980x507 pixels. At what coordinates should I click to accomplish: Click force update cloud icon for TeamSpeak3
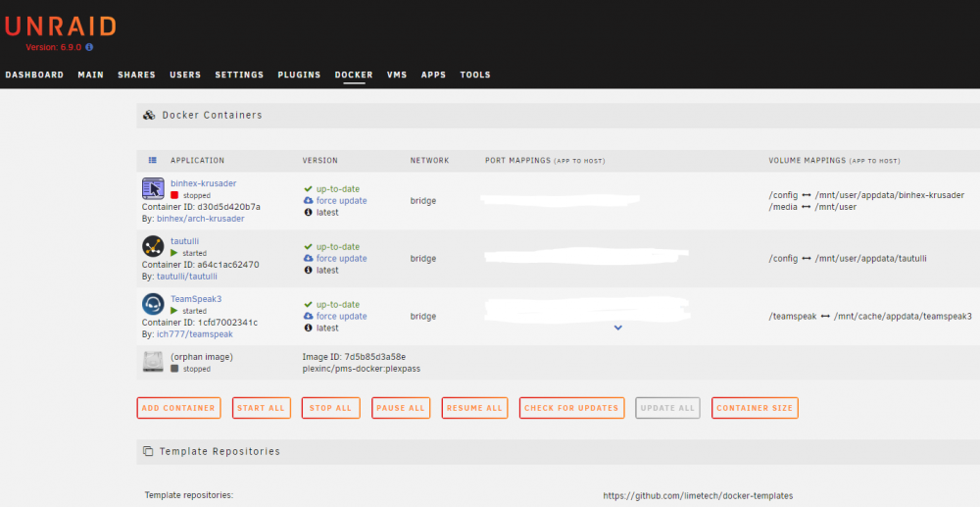tap(308, 317)
